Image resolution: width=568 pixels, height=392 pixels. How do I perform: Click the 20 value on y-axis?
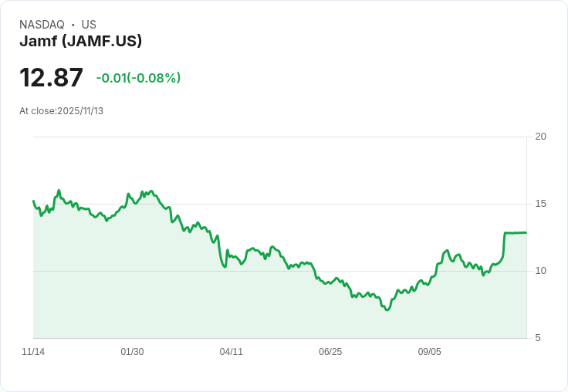click(x=541, y=137)
